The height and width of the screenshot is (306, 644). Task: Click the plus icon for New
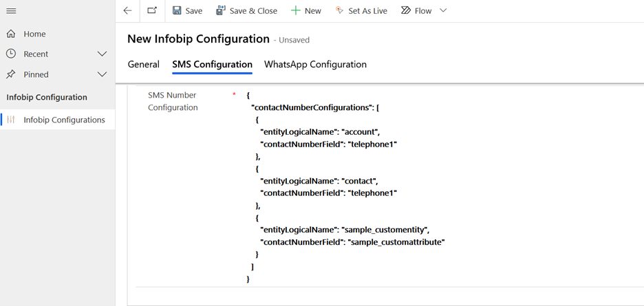295,11
